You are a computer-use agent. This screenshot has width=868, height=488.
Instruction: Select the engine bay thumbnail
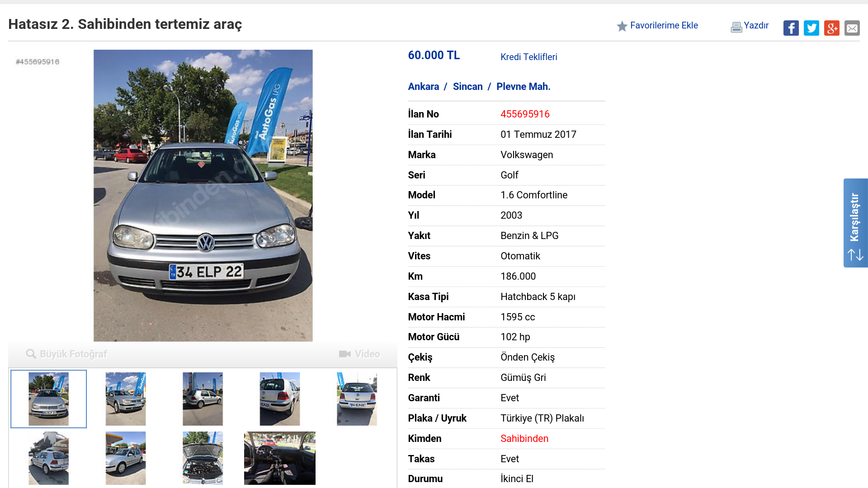[x=203, y=458]
